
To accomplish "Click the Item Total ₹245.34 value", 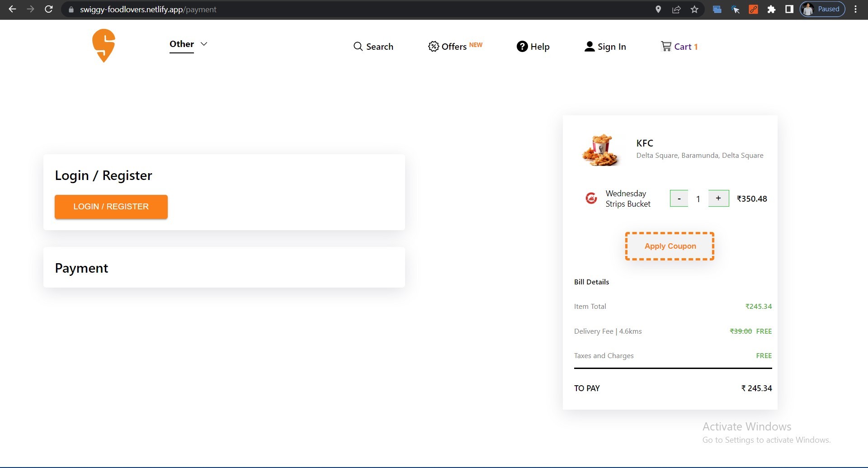I will point(759,306).
